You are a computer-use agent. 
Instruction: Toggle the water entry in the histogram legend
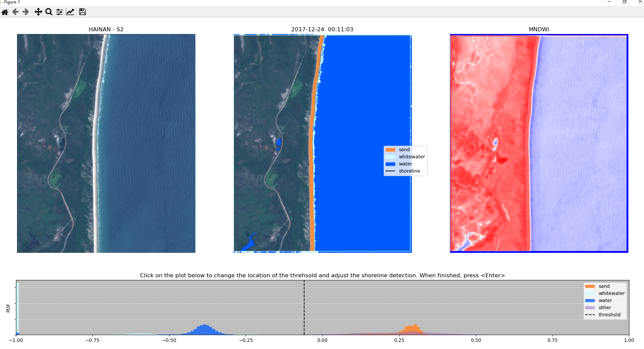605,300
